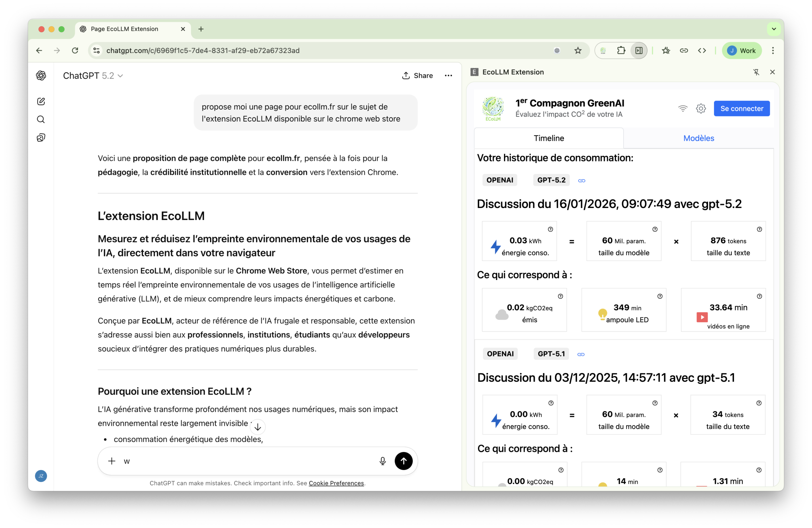Open the plus attachments menu in composer

112,461
